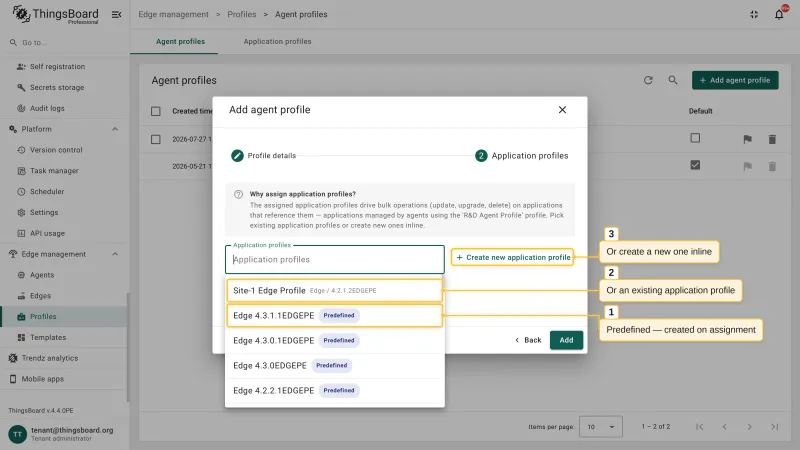Search the Agent profiles table
This screenshot has height=450, width=800.
(x=673, y=80)
